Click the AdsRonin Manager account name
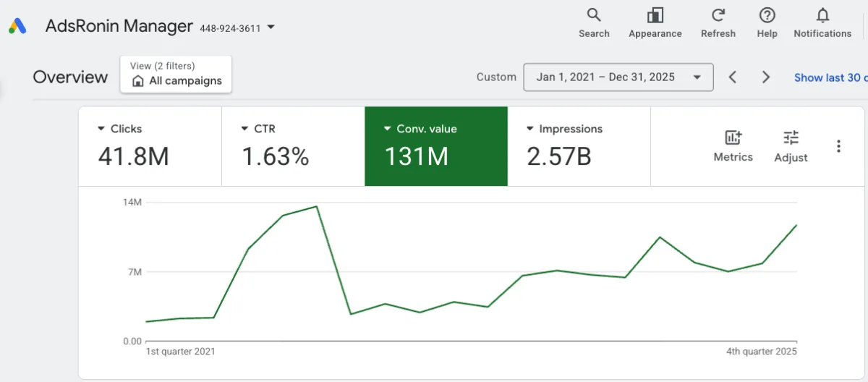The width and height of the screenshot is (868, 382). pos(119,26)
